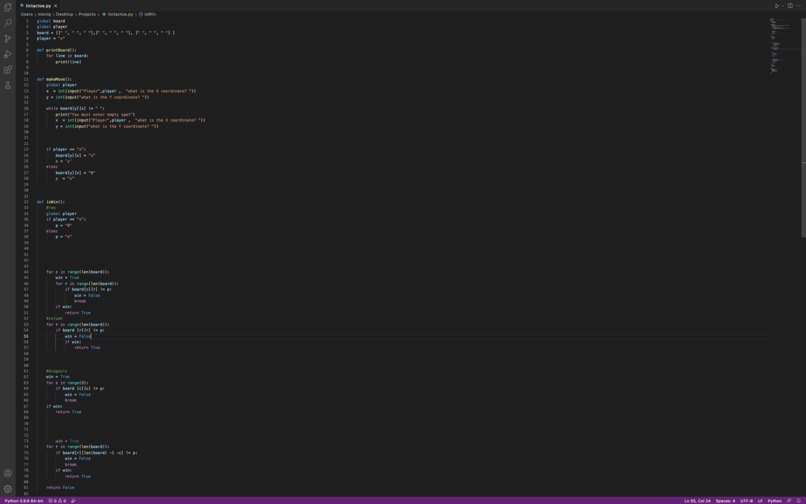Click the 'def makeMove():' line
The height and width of the screenshot is (504, 806).
(54, 79)
